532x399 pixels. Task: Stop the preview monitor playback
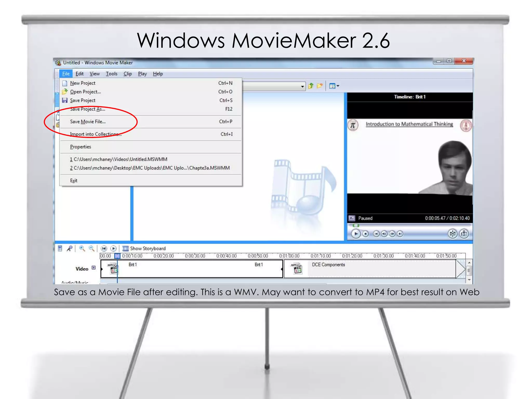[x=365, y=234]
